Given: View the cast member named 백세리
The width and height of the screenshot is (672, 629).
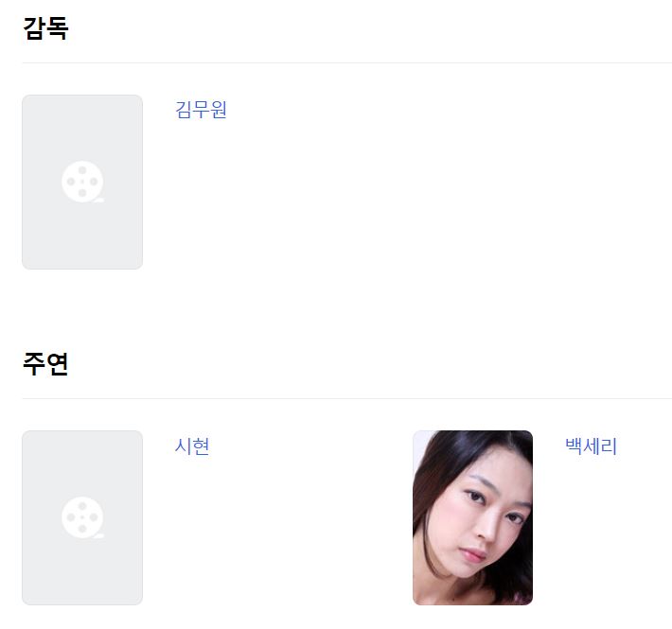Looking at the screenshot, I should click(x=591, y=446).
